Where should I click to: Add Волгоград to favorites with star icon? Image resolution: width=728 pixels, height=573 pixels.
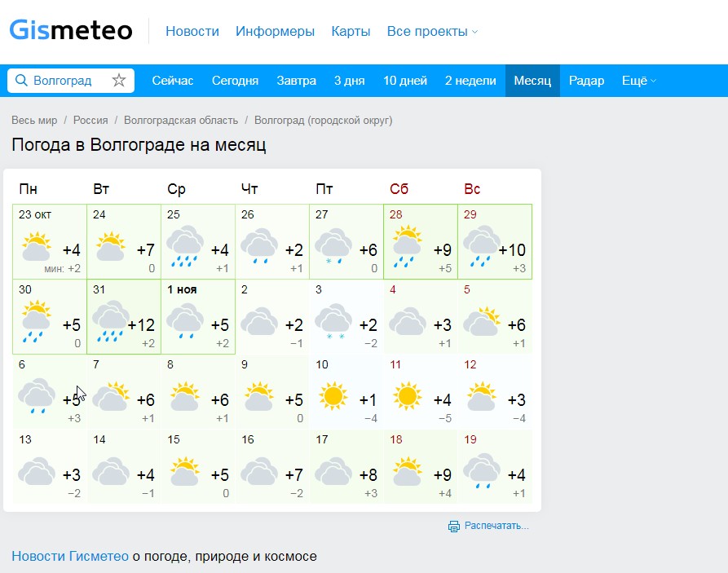tap(119, 81)
